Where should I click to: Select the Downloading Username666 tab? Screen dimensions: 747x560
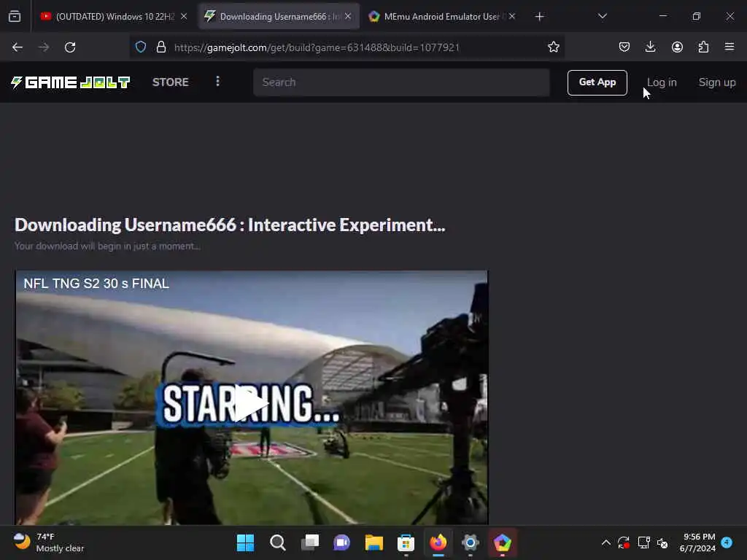click(x=273, y=17)
